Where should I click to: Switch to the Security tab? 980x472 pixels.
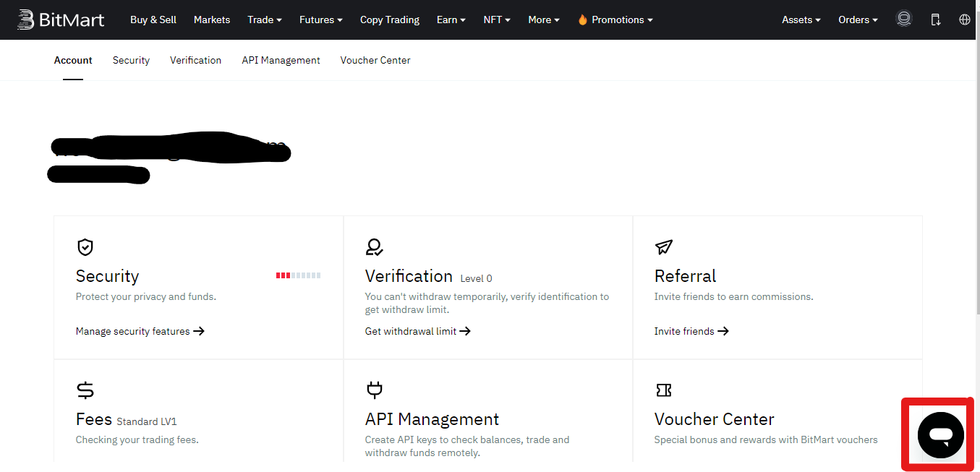pyautogui.click(x=131, y=60)
